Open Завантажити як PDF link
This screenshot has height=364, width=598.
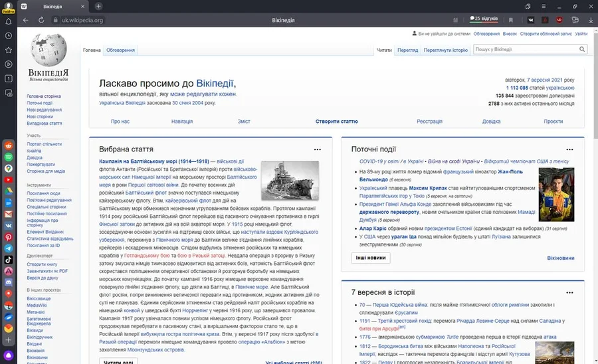(x=47, y=271)
